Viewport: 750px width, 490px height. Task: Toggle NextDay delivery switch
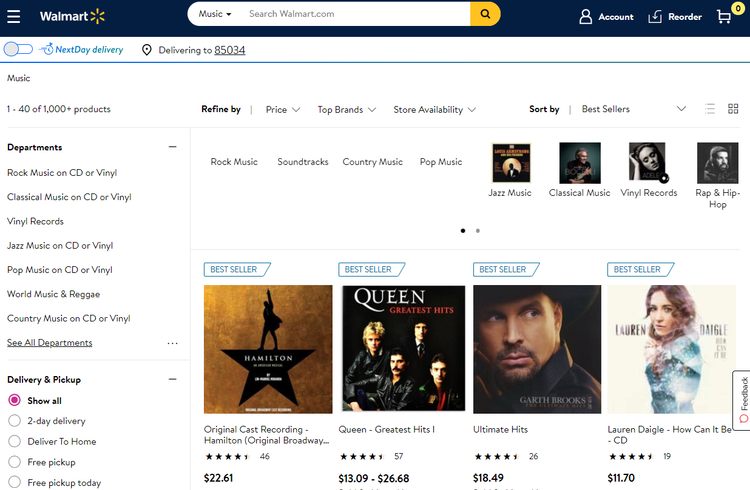[x=18, y=49]
